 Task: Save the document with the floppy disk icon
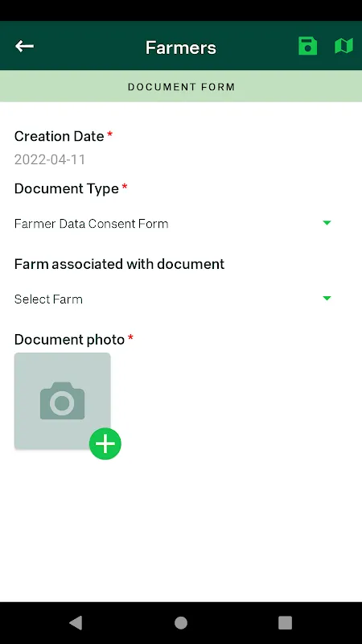[307, 46]
